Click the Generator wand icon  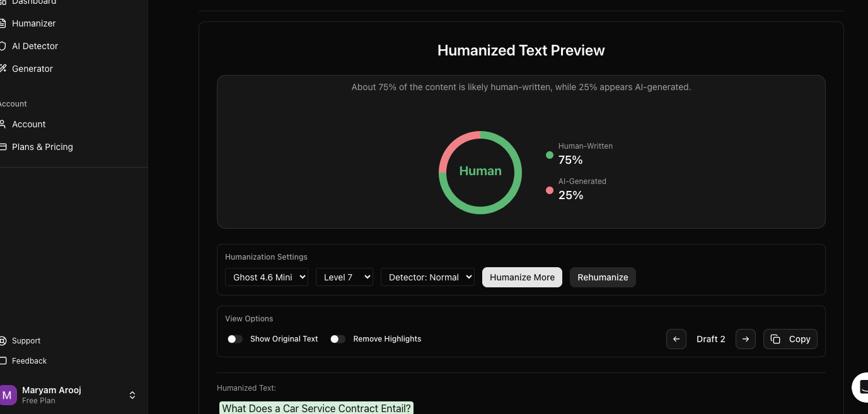[3, 69]
